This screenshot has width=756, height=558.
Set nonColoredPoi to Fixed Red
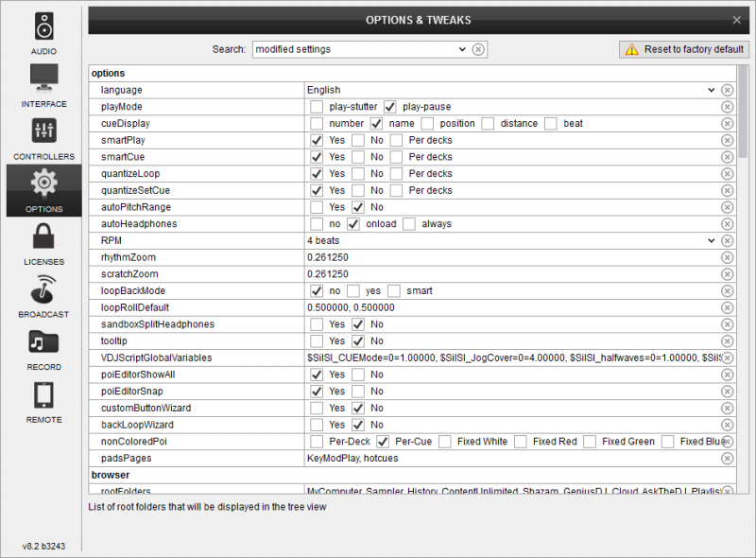pyautogui.click(x=521, y=442)
